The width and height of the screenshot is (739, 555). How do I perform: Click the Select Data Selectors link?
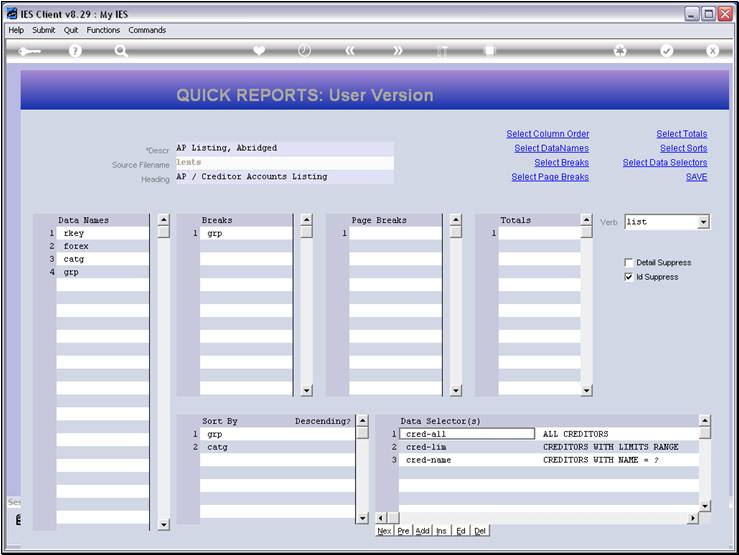point(664,163)
